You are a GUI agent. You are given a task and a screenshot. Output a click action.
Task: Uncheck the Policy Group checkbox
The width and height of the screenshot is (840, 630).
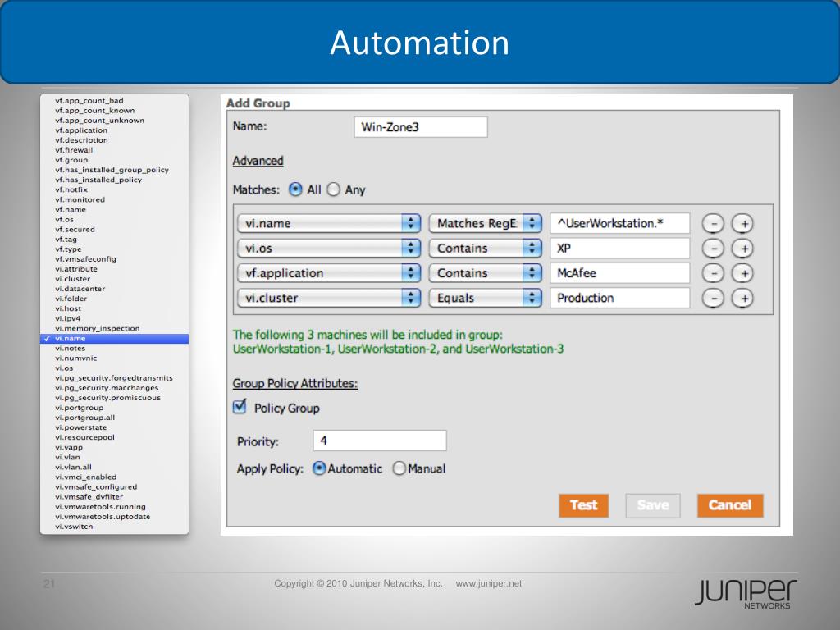(240, 406)
